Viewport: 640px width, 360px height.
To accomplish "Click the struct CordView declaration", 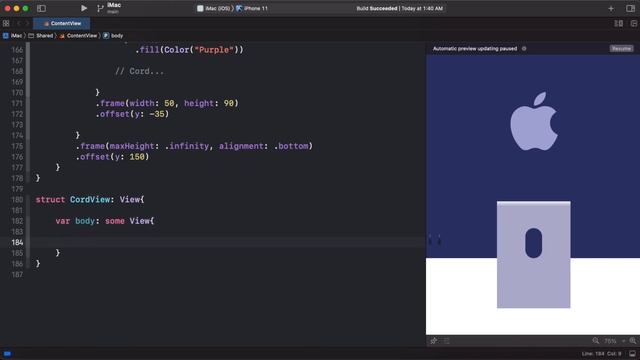I will [x=90, y=200].
